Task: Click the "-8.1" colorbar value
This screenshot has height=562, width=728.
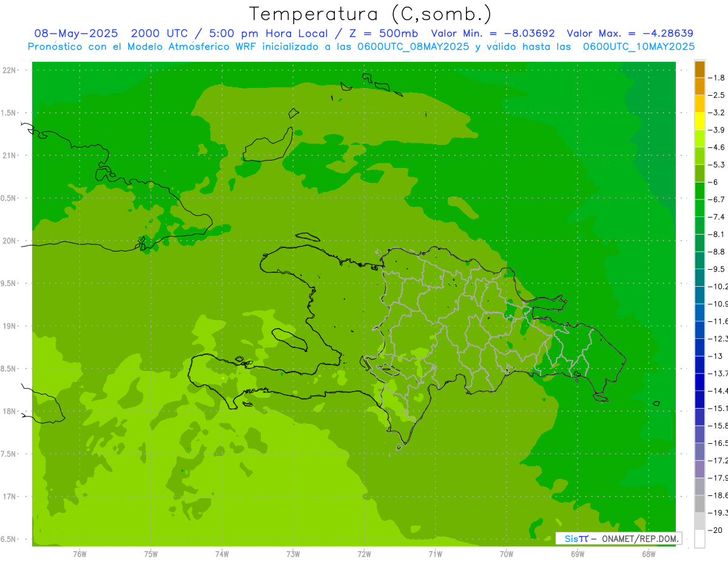Action: [718, 235]
